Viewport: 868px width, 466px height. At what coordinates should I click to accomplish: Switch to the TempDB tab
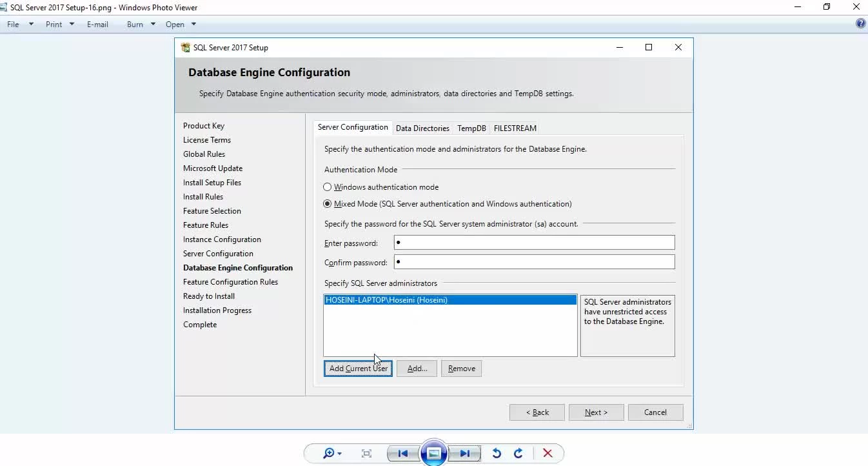[471, 128]
